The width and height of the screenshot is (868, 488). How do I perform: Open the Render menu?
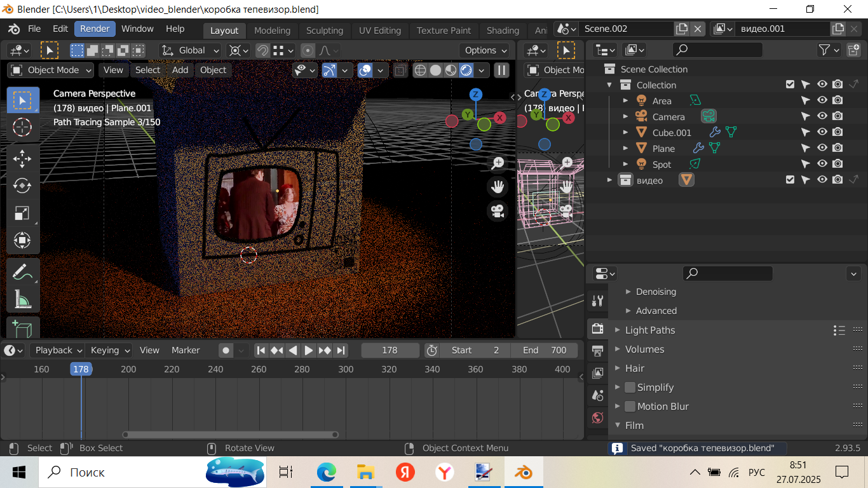tap(95, 29)
